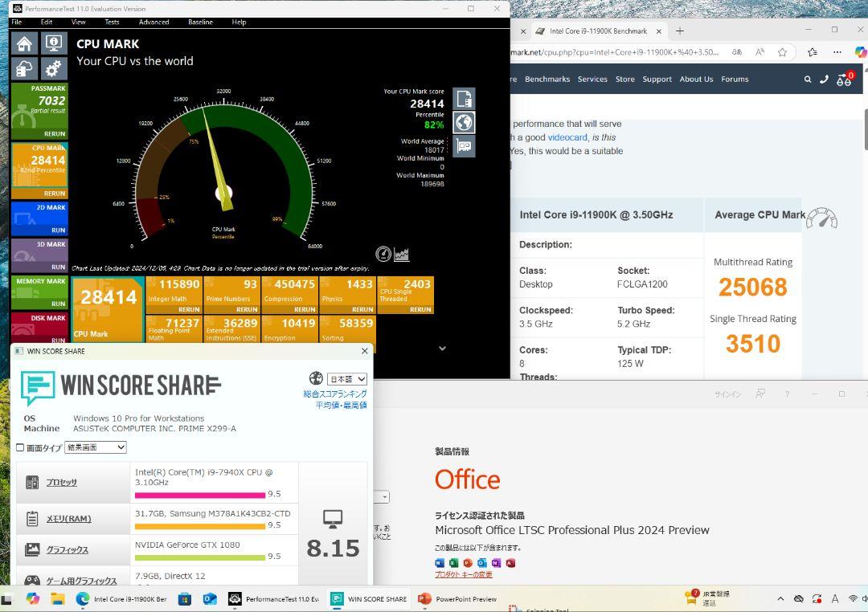Open Edge settings and more ellipsis
Image resolution: width=868 pixels, height=612 pixels.
tap(837, 52)
